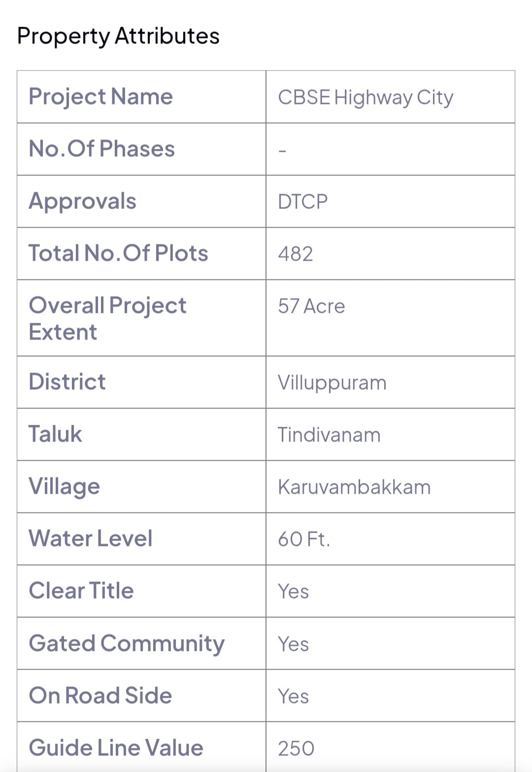Viewport: 532px width, 772px height.
Task: Click the Property Attributes heading
Action: pos(118,36)
